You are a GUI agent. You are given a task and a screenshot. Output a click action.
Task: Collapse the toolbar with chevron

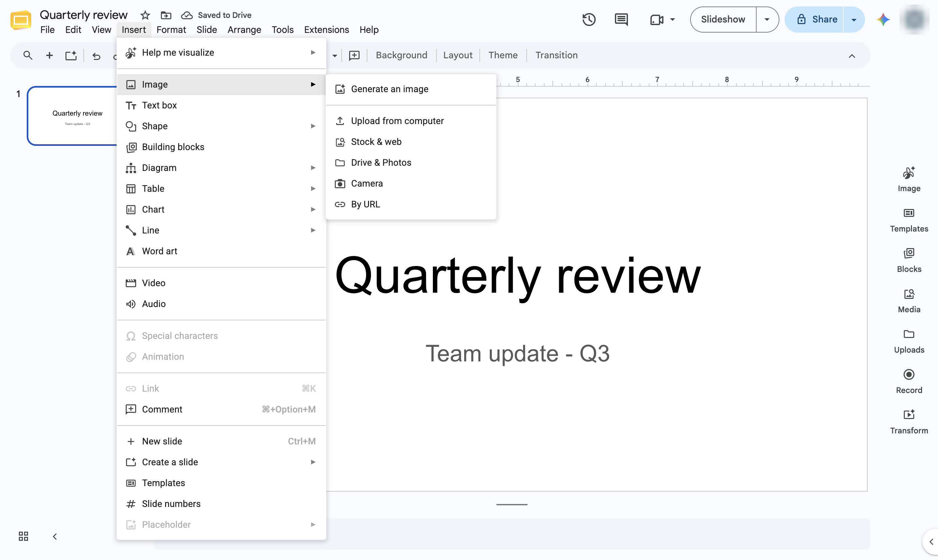[852, 56]
